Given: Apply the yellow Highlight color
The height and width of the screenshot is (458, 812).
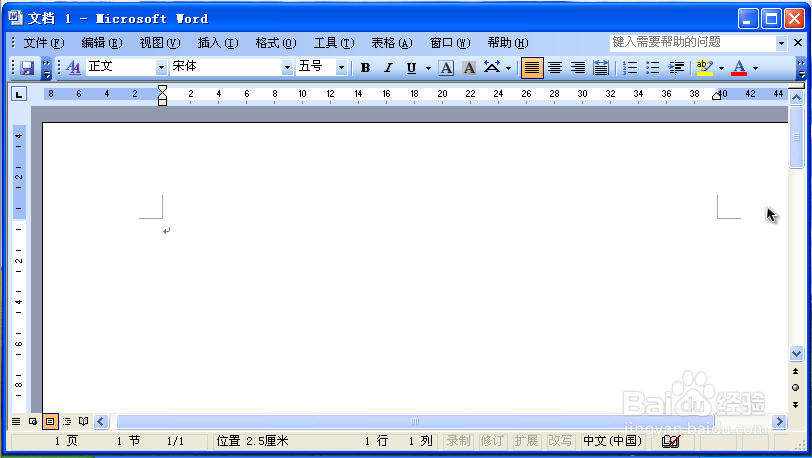Looking at the screenshot, I should click(x=705, y=67).
